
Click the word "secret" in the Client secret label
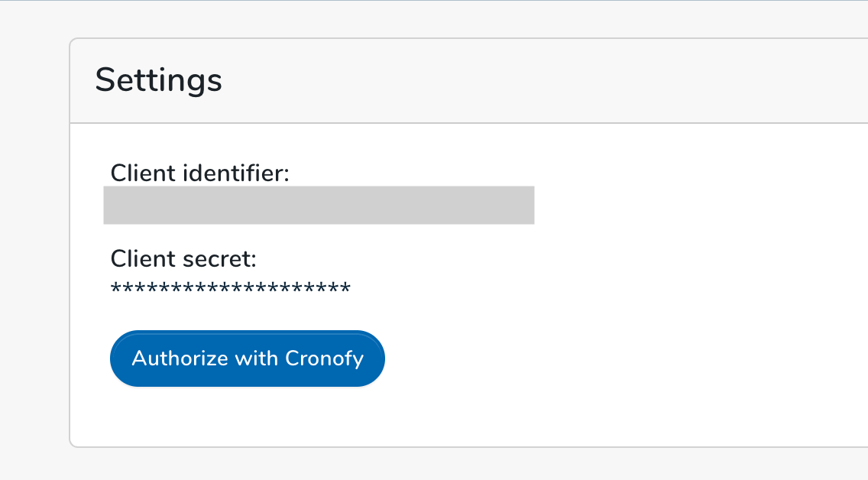(x=216, y=259)
